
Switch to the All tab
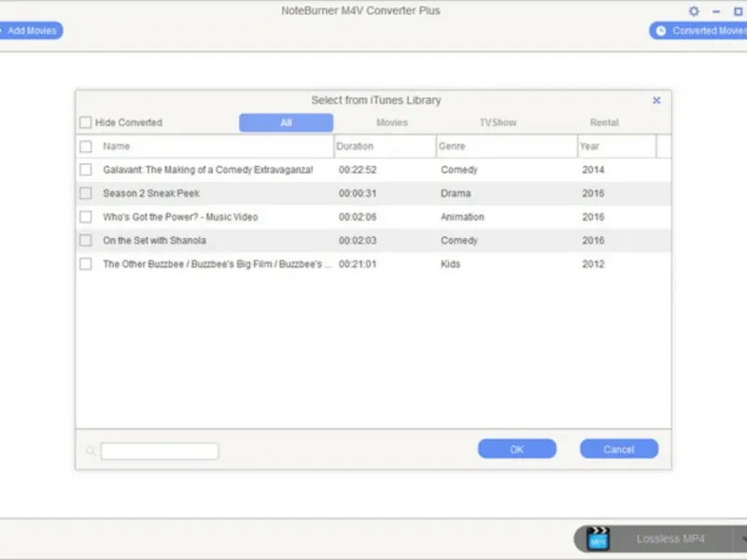(286, 122)
